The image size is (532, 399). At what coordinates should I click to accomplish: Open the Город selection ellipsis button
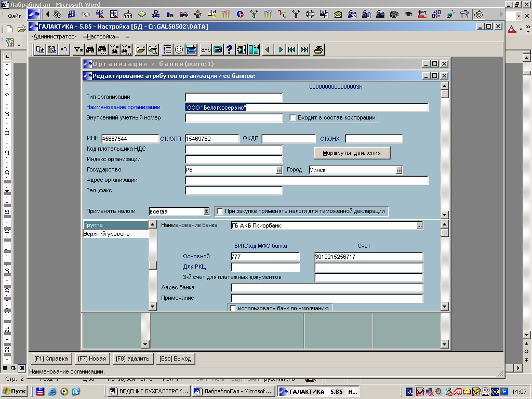tap(400, 170)
